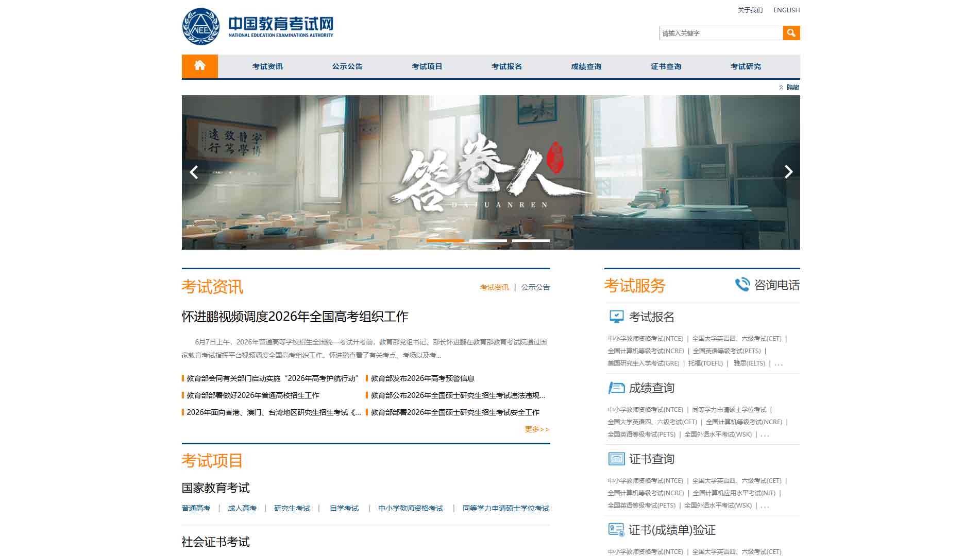Open 雅思(IELTS) registration link
Viewport: 980px width, 556px height.
point(749,363)
